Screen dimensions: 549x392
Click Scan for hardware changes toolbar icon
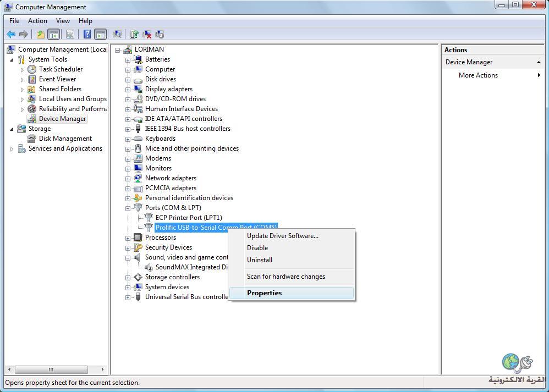click(117, 34)
